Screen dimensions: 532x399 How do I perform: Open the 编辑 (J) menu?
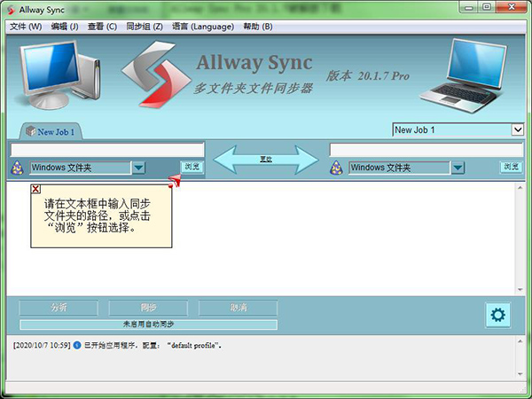pyautogui.click(x=65, y=27)
